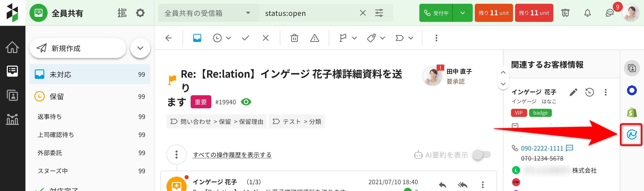Click the trash delete icon in toolbar
This screenshot has height=191, width=644.
coord(294,38)
